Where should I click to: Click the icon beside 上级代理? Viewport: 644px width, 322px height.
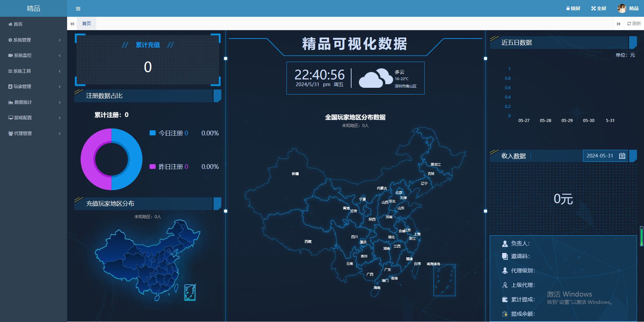click(x=505, y=285)
